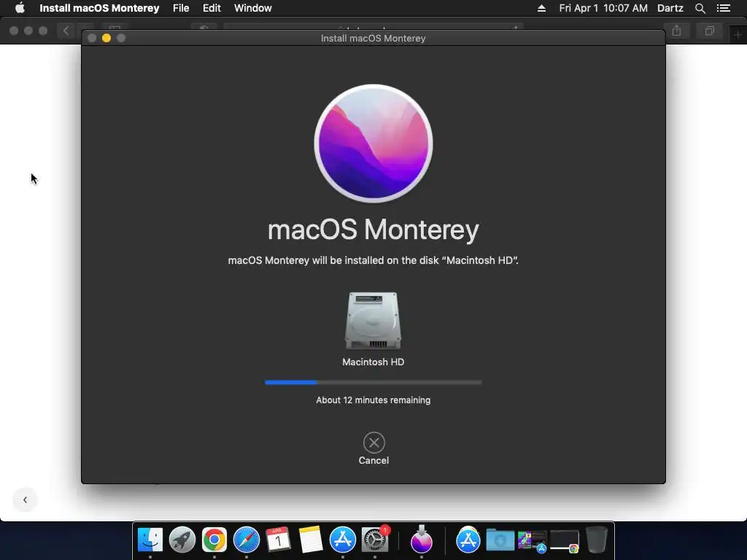Open Calendar from the Dock
Viewport: 747px width, 560px height.
point(278,540)
